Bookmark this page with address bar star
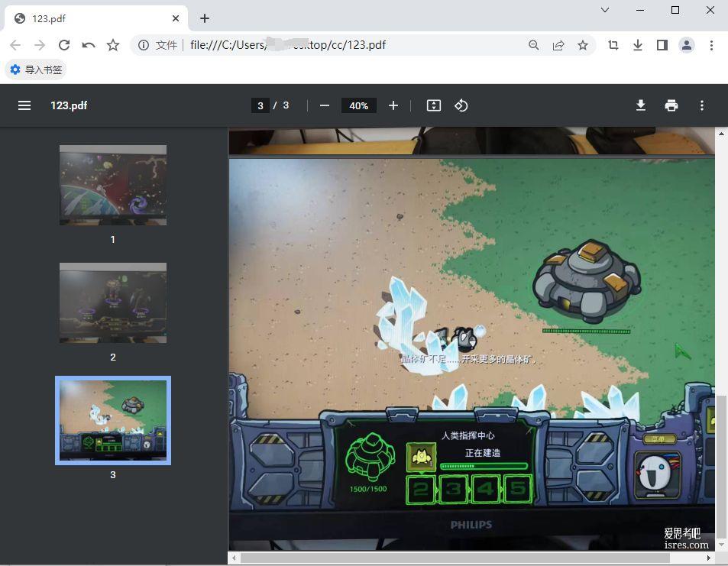Screen dimensions: 728x566 [583, 45]
